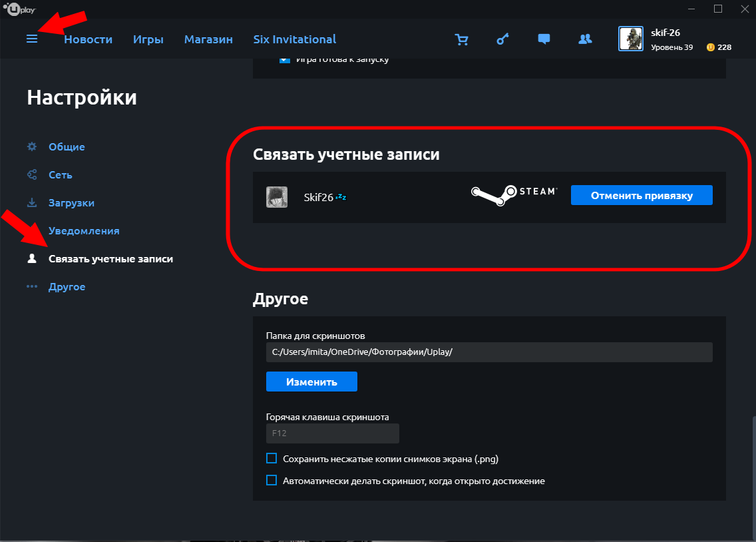Click the General settings gear icon
Viewport: 756px width, 542px height.
pyautogui.click(x=32, y=146)
